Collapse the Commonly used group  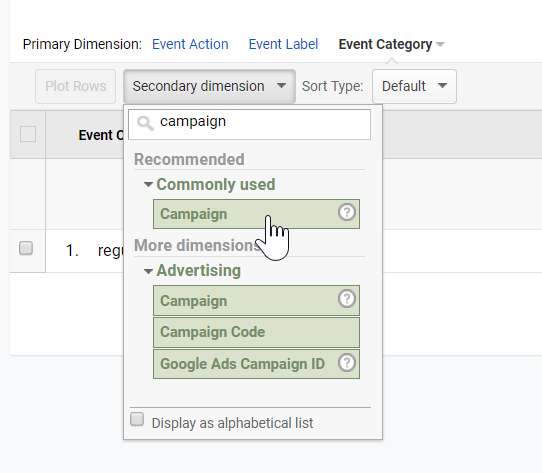point(148,185)
